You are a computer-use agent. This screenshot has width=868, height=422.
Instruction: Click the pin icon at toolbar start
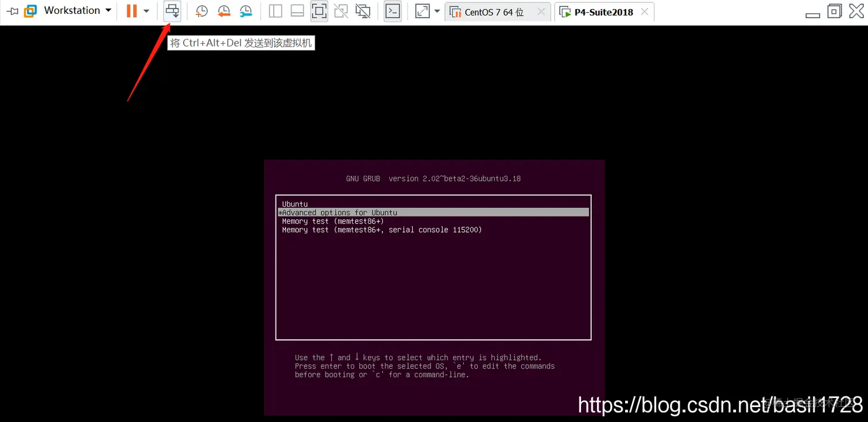[x=12, y=11]
